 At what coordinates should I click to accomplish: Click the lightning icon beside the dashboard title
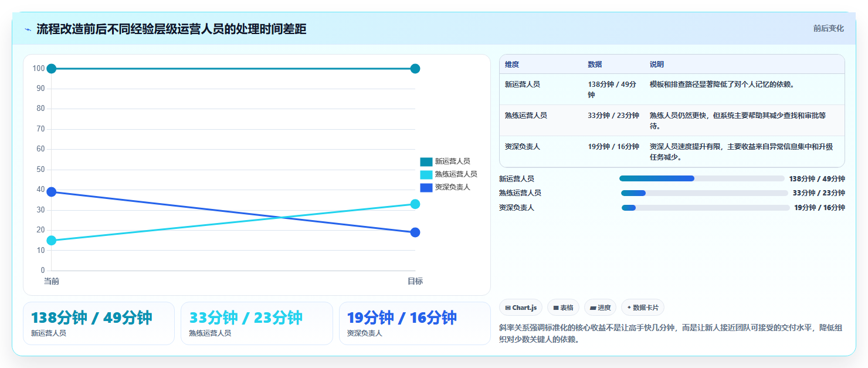pos(28,29)
